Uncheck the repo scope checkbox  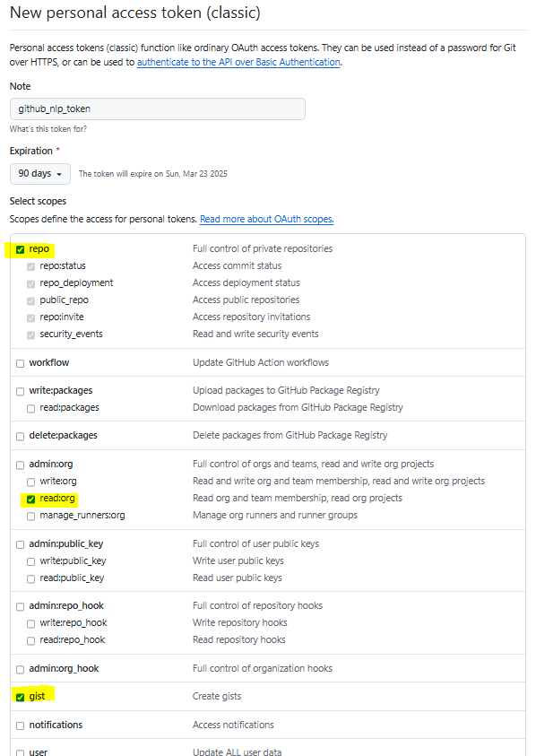coord(21,249)
